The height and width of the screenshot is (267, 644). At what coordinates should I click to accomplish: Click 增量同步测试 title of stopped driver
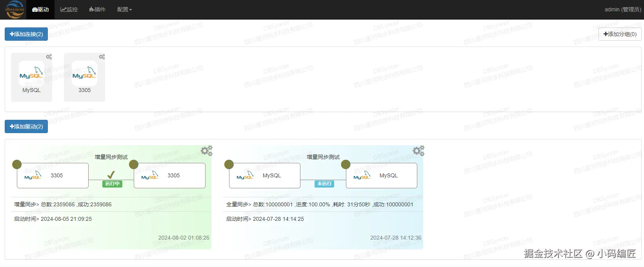tap(323, 157)
